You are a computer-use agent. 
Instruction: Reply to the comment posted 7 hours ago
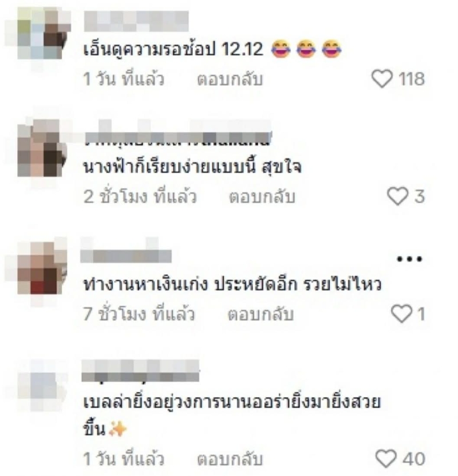260,314
